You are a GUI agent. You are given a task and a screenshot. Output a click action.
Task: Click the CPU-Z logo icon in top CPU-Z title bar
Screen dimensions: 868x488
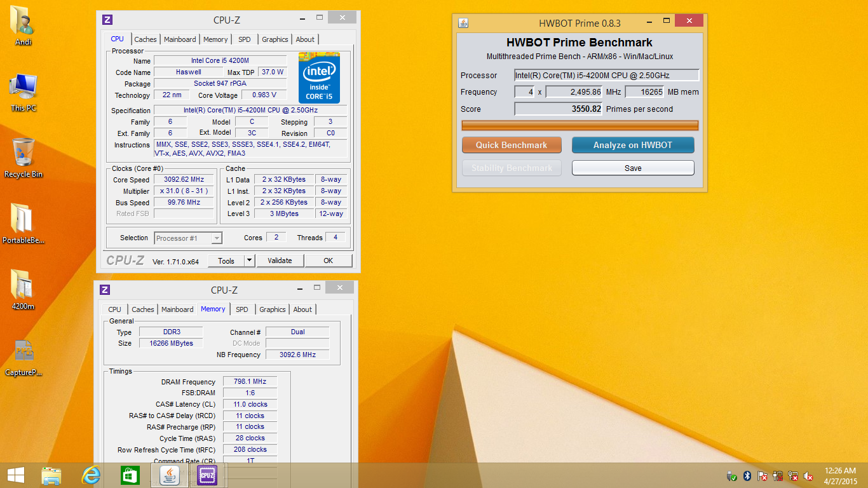[x=107, y=20]
